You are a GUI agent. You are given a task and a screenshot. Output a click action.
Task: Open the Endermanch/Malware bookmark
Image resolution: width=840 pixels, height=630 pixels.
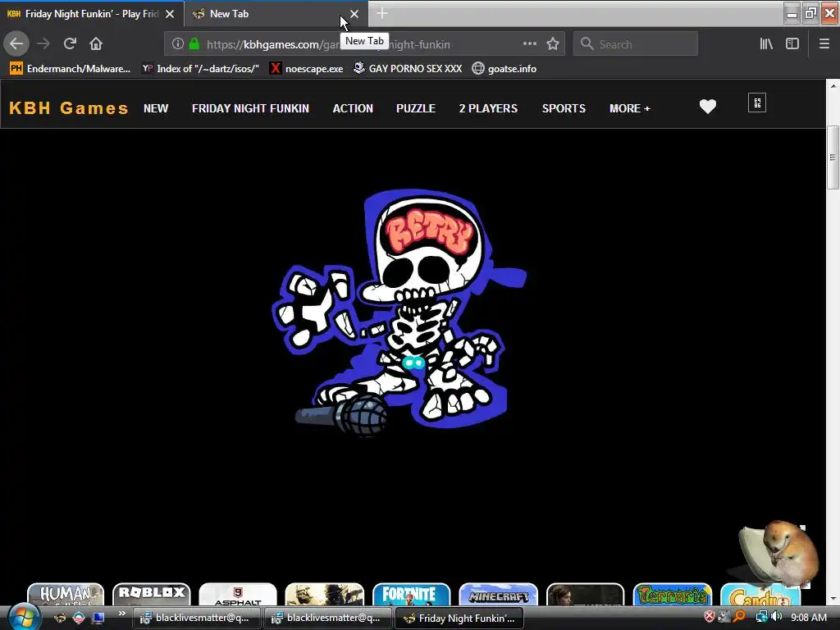point(70,69)
